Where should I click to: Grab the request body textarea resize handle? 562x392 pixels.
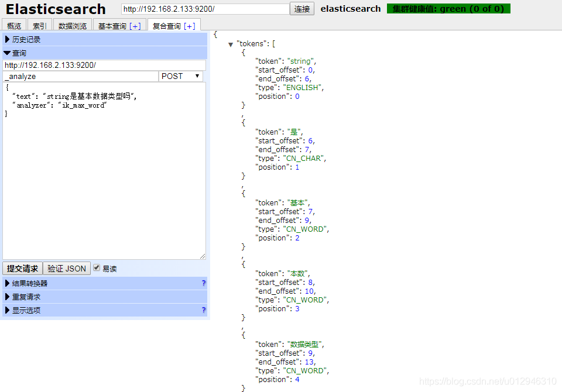click(203, 256)
